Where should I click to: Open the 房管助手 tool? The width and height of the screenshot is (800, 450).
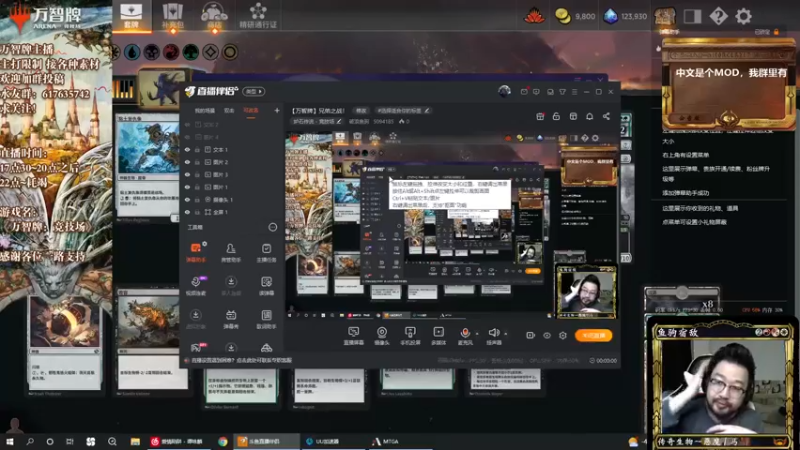(231, 252)
